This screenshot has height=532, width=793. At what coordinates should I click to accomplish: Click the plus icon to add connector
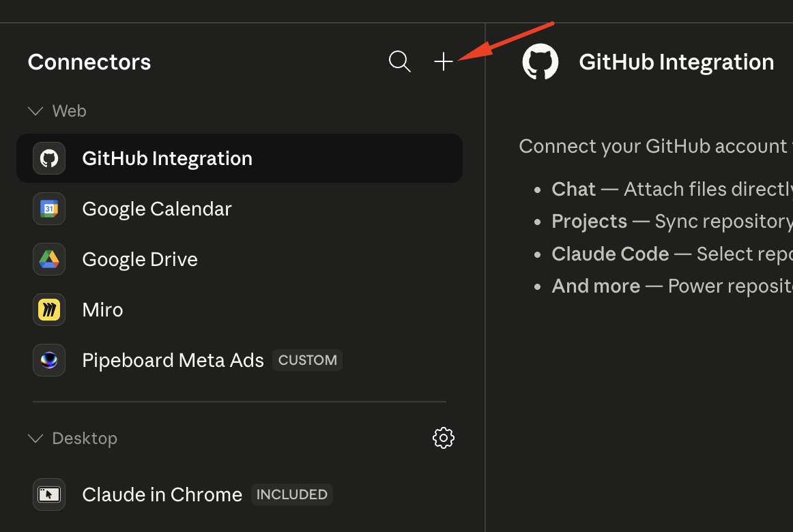(444, 61)
